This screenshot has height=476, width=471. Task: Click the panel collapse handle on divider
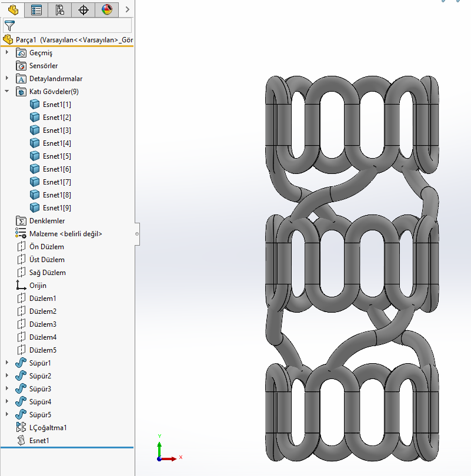pos(137,234)
